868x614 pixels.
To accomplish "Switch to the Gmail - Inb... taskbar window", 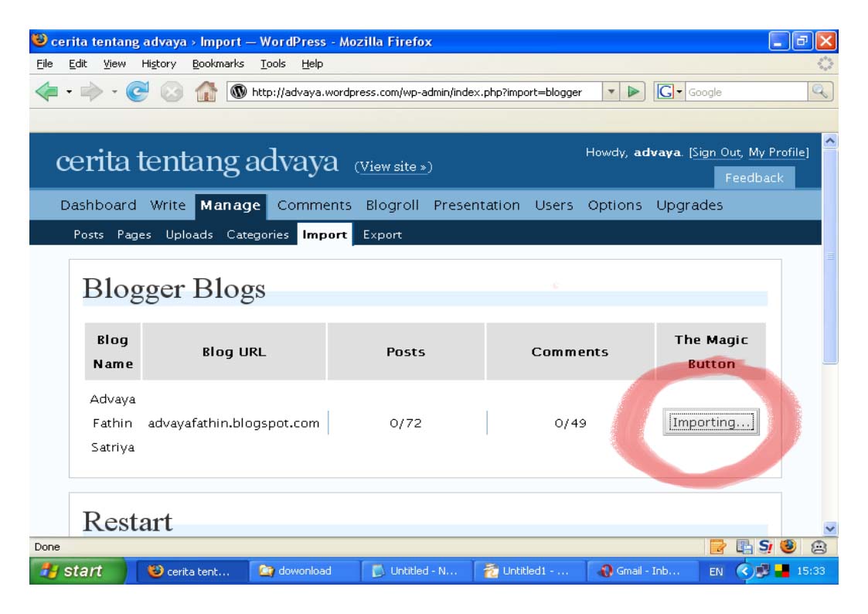I will click(641, 571).
